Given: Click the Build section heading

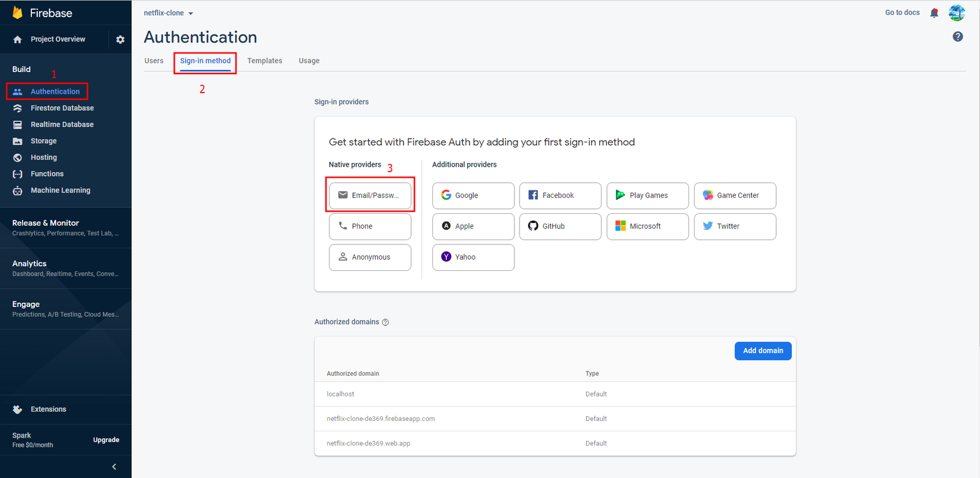Looking at the screenshot, I should [21, 69].
